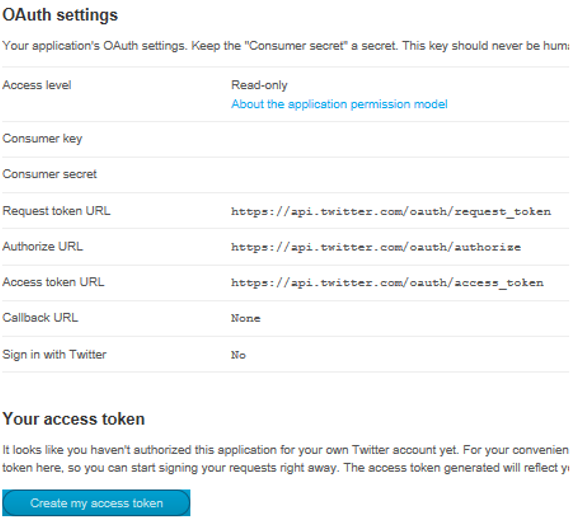Click the Request token URL label

[x=56, y=211]
